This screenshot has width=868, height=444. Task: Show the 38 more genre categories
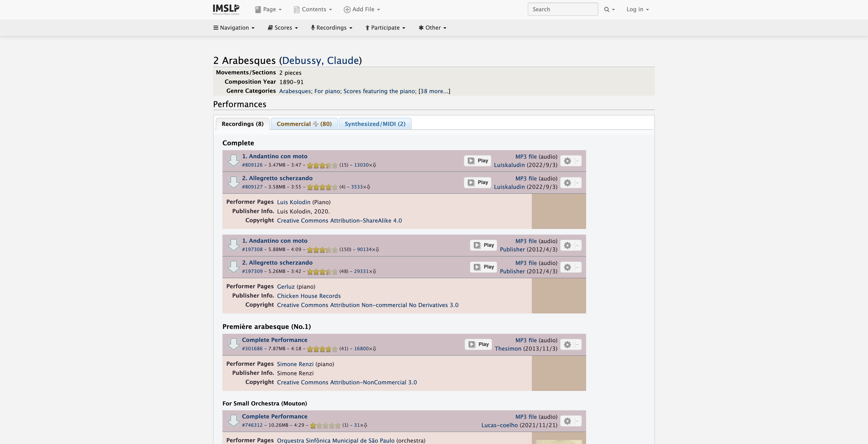pyautogui.click(x=434, y=91)
